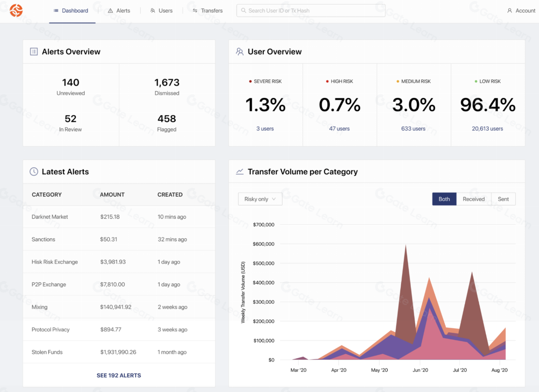Click the Latest Alerts clock icon
Image resolution: width=539 pixels, height=392 pixels.
[x=34, y=171]
